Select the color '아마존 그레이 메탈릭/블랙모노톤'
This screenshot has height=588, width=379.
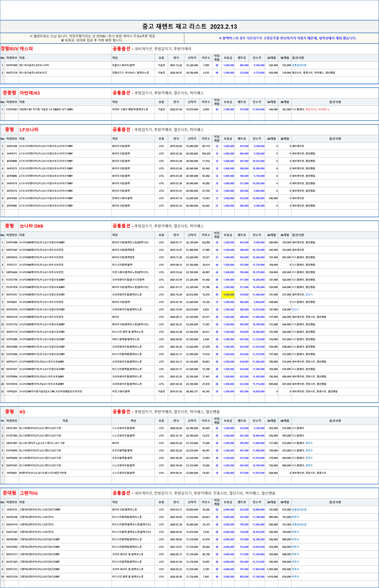(130, 109)
